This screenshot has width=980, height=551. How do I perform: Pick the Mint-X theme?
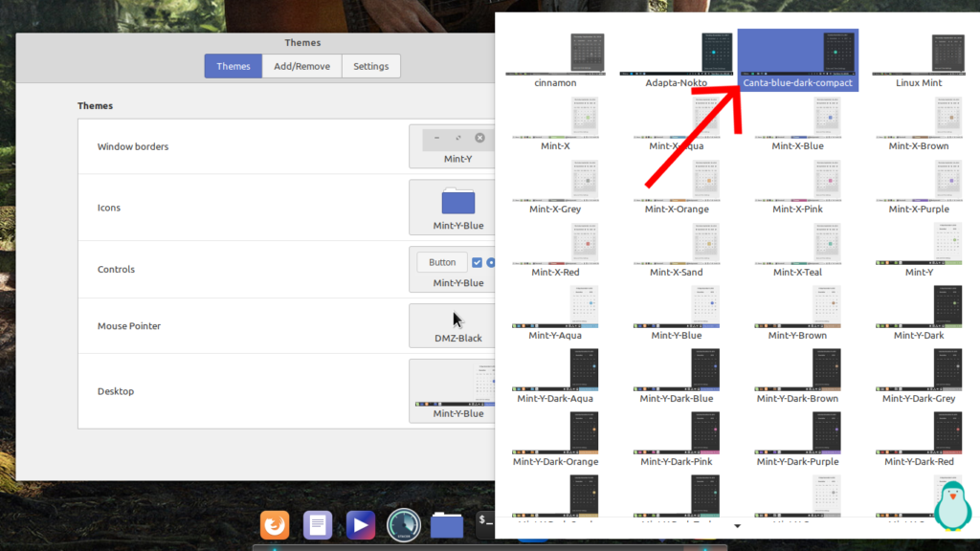(555, 123)
